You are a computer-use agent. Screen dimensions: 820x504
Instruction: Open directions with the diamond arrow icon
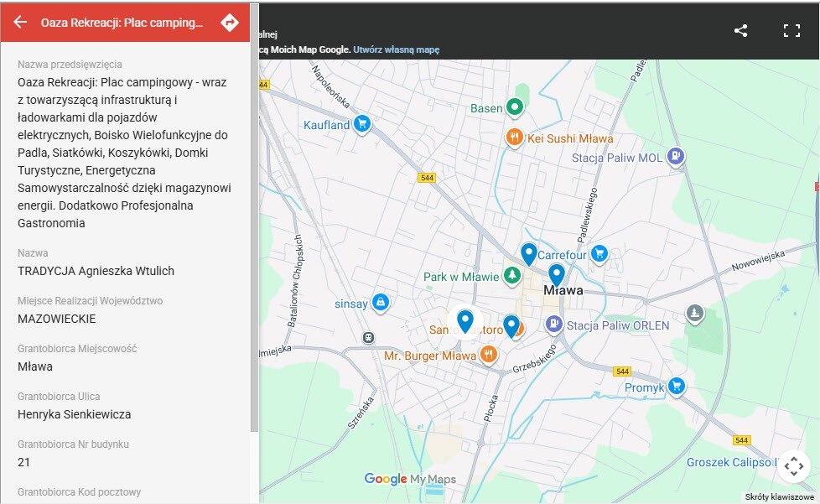[229, 23]
